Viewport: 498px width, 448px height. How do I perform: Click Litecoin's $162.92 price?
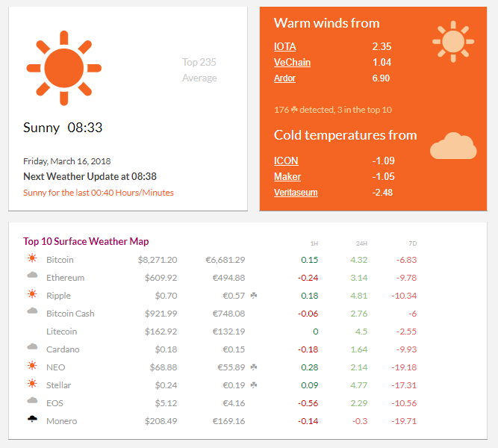[161, 332]
